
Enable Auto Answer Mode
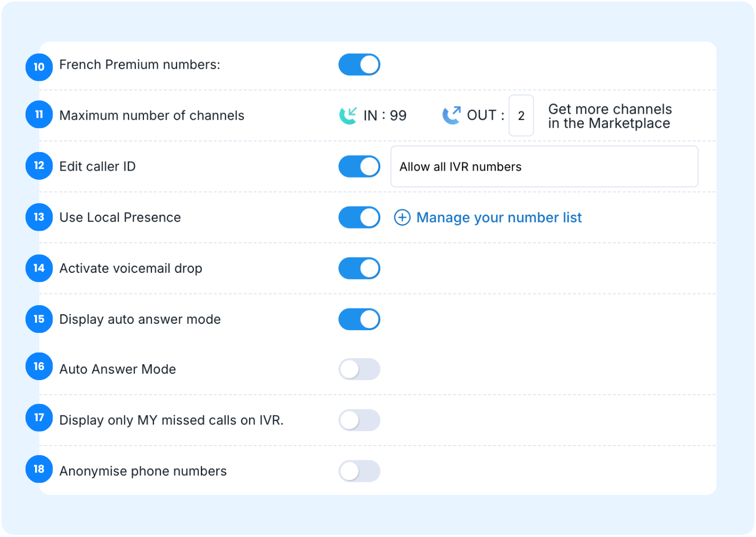tap(359, 370)
